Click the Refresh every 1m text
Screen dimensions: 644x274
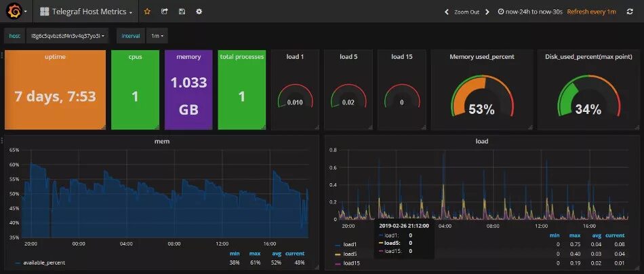[591, 12]
